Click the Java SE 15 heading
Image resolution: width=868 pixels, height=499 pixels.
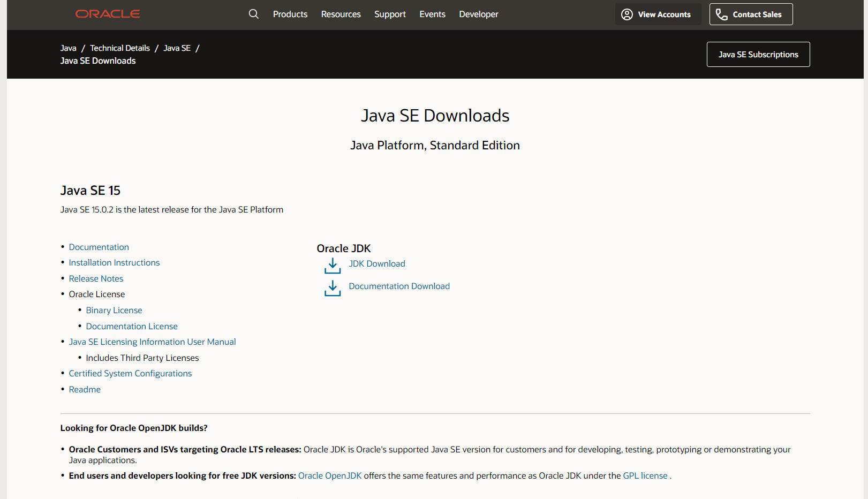click(x=90, y=191)
